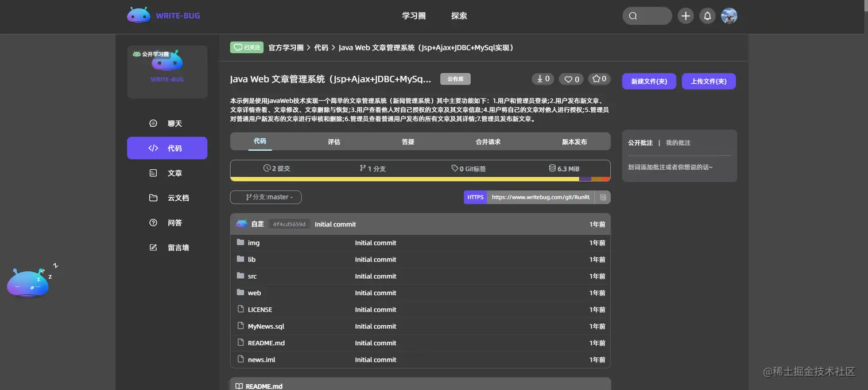
Task: Click the yellow language bar segment
Action: pyautogui.click(x=405, y=179)
